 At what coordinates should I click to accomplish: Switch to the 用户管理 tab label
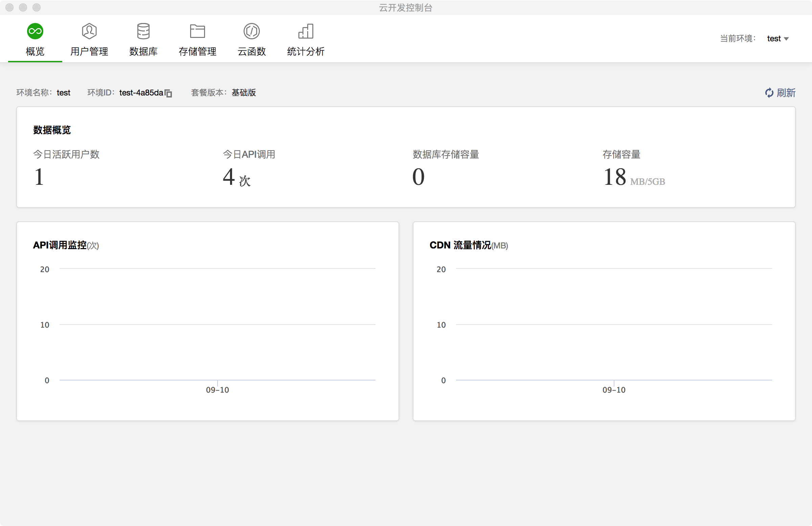(x=89, y=51)
